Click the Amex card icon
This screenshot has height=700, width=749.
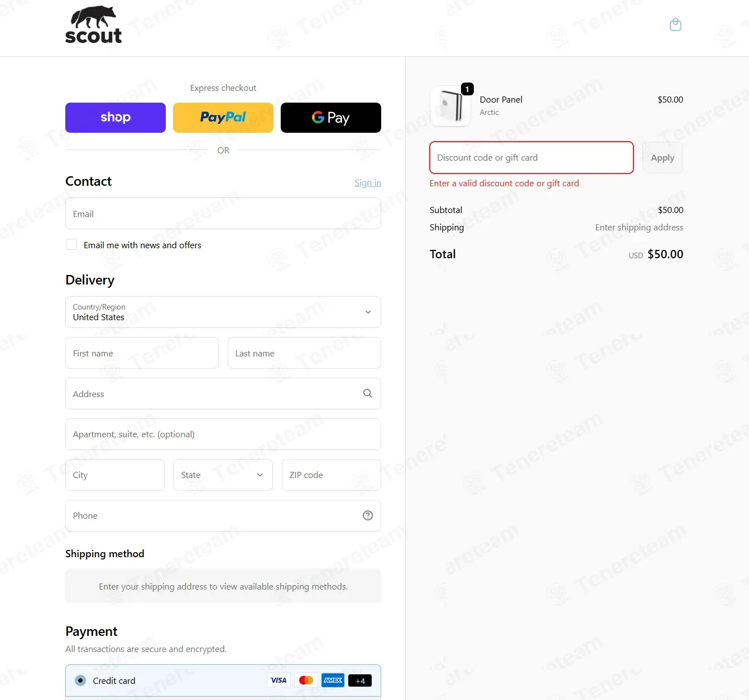click(333, 680)
